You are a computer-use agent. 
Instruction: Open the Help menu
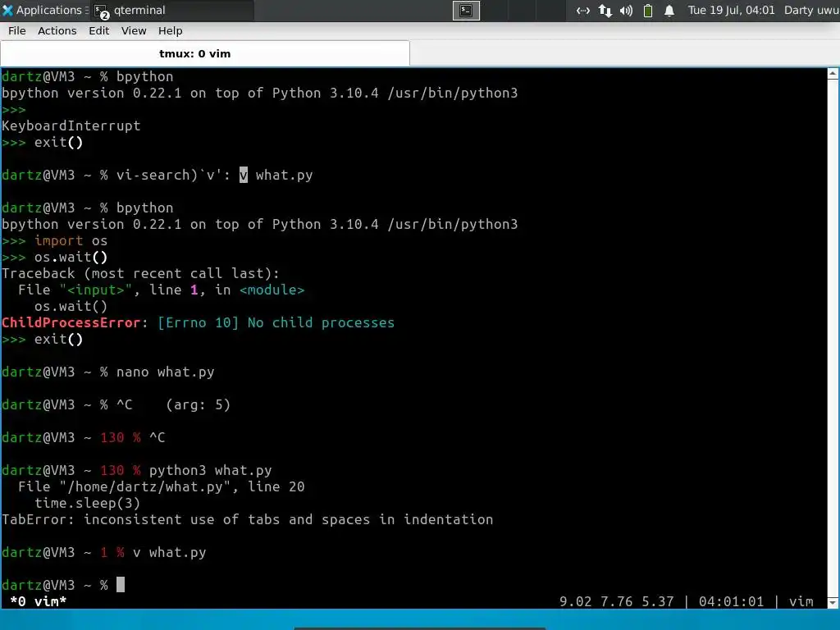point(171,31)
